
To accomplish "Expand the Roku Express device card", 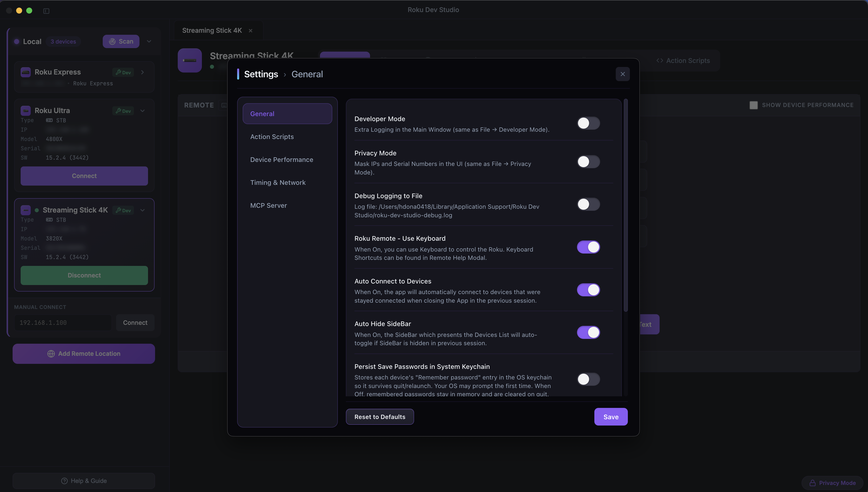I will 142,72.
